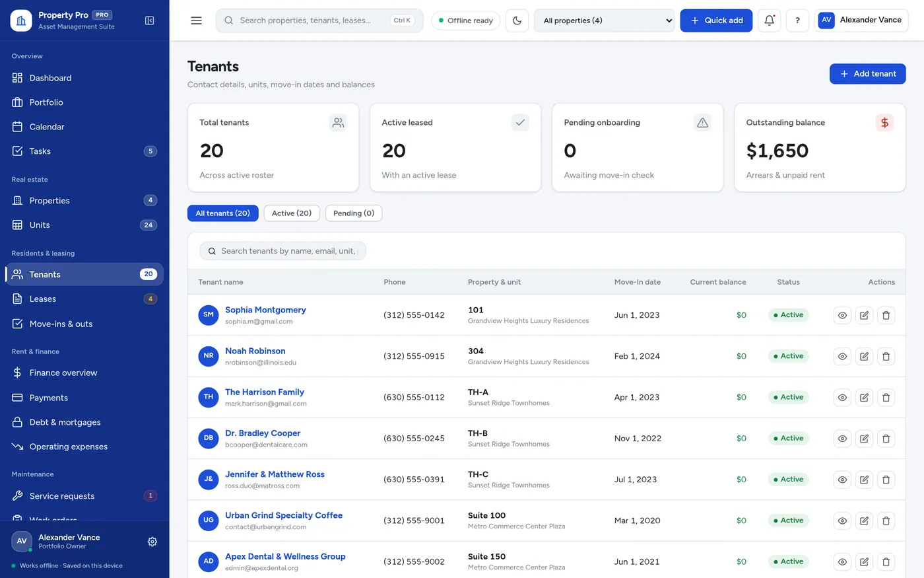This screenshot has height=578, width=924.
Task: Edit Jennifer & Matthew Ross record
Action: pos(864,480)
